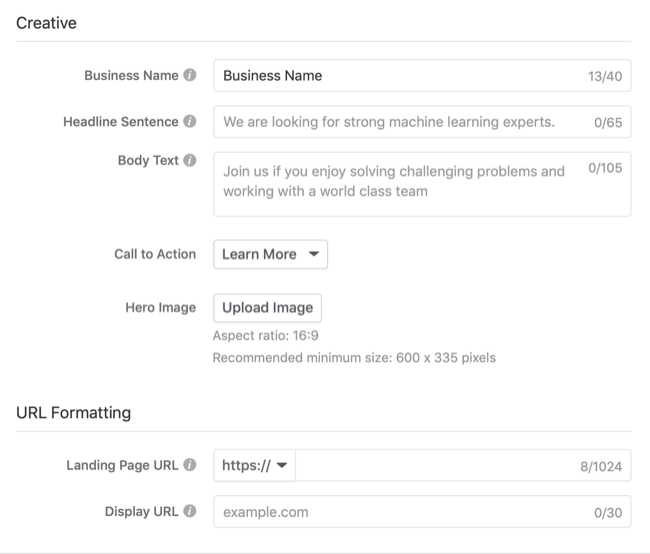This screenshot has height=554, width=650.
Task: Click the Aspect ratio 16:9 hint text
Action: click(266, 336)
